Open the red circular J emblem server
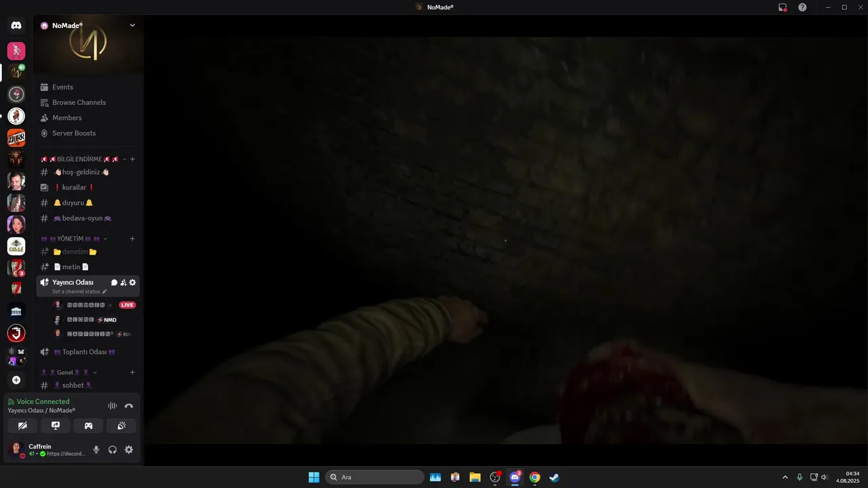Screen dimensions: 868x488 coord(16,333)
